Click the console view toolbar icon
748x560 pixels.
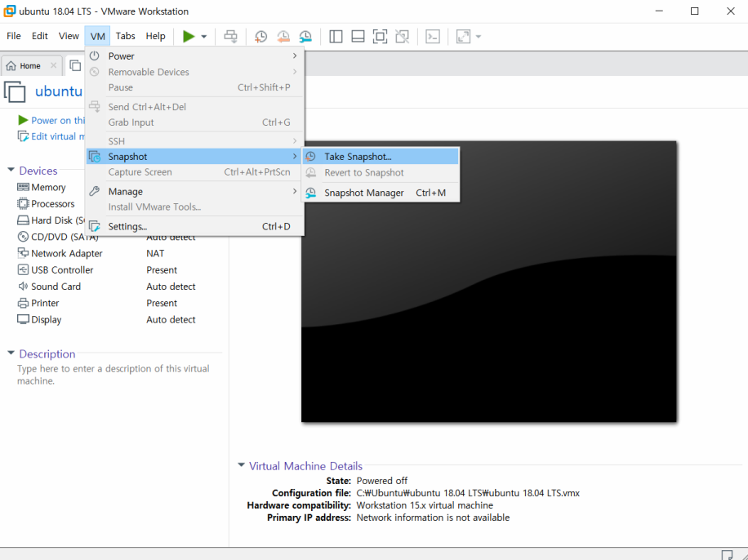click(x=433, y=36)
